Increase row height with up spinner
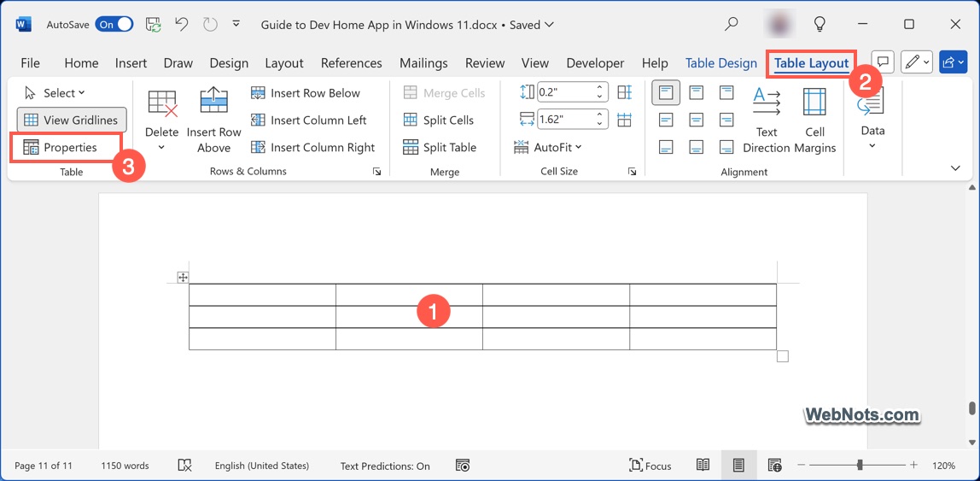The height and width of the screenshot is (481, 980). point(600,88)
